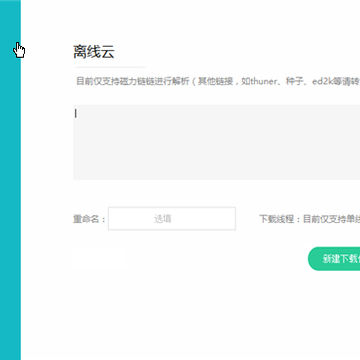Click the 重命名： label
360x360 pixels.
[x=89, y=219]
